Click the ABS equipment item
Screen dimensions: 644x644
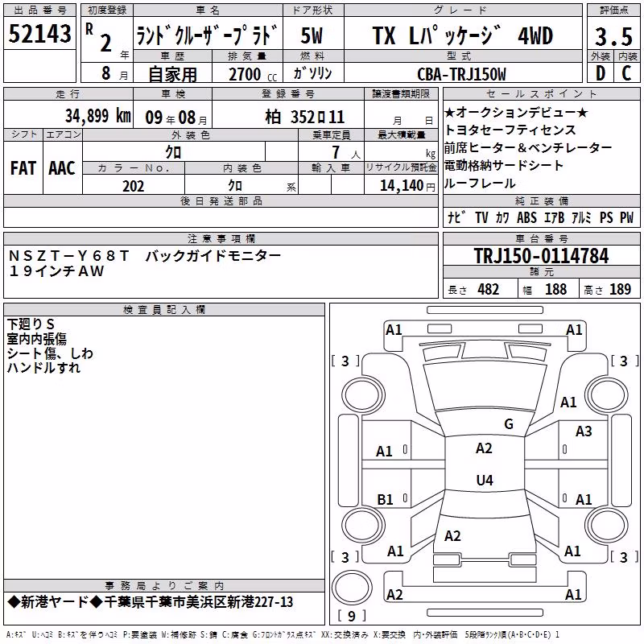tap(527, 217)
